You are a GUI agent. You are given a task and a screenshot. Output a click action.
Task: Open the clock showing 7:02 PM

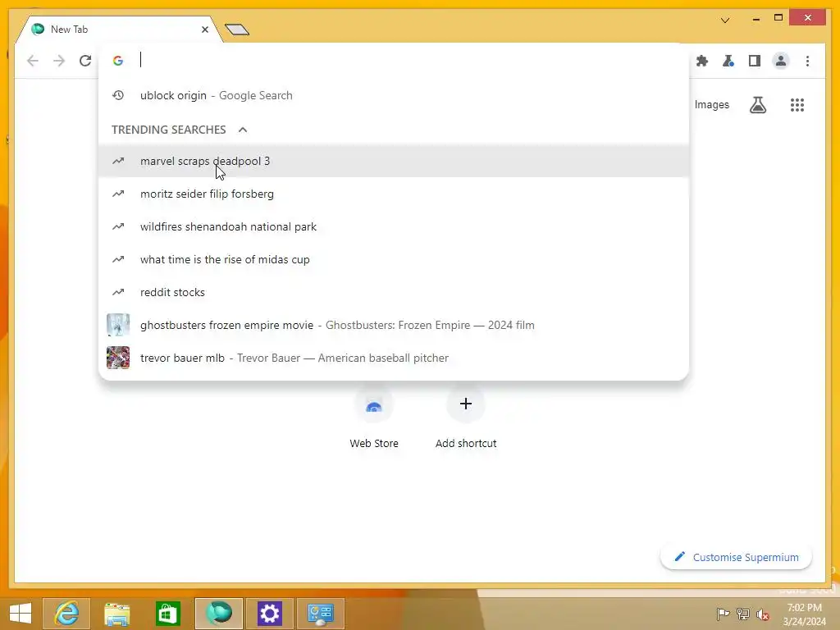(x=804, y=614)
